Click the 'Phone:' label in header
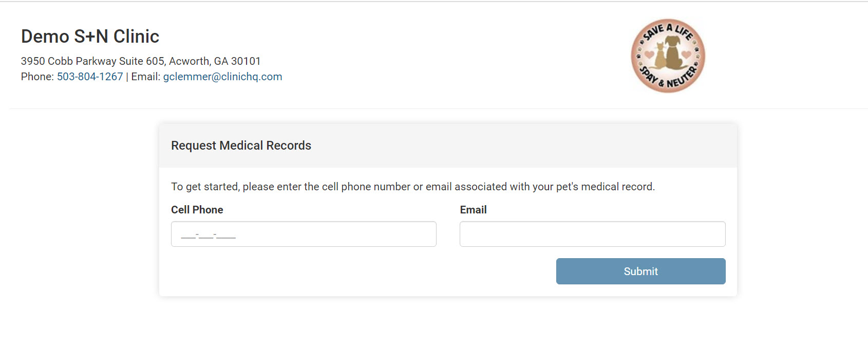Screen dimensions: 868x343 (37, 77)
